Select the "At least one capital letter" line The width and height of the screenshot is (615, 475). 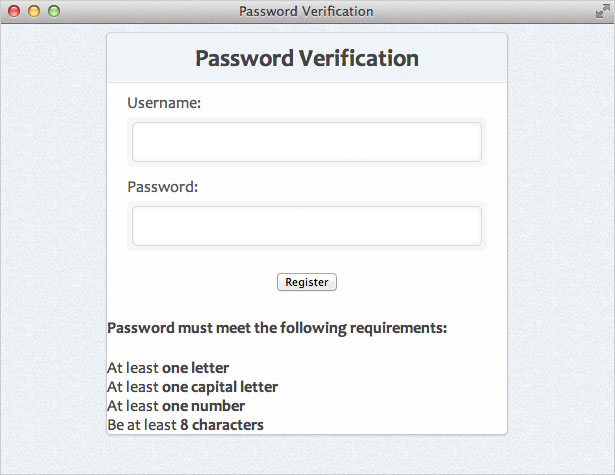tap(192, 387)
